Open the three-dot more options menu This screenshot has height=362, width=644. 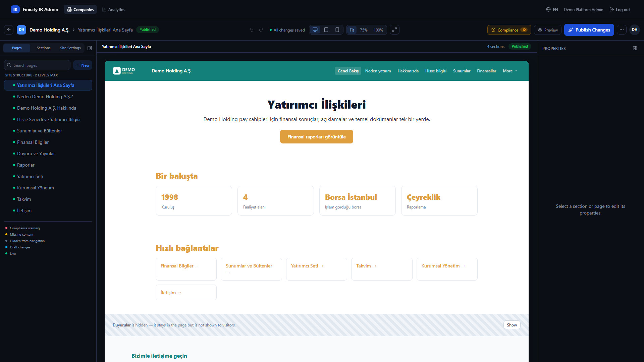pyautogui.click(x=622, y=30)
